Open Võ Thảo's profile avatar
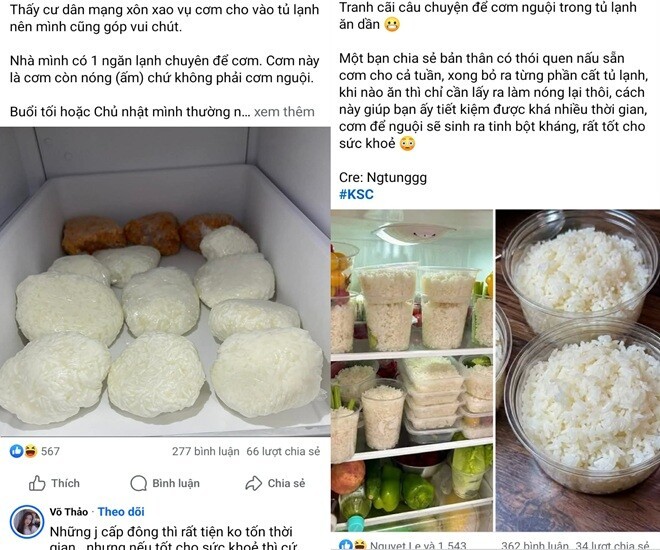Image resolution: width=660 pixels, height=550 pixels. tap(27, 522)
